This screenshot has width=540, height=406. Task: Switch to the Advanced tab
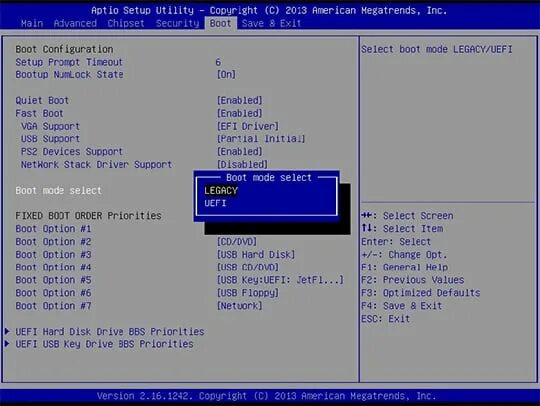click(x=75, y=23)
